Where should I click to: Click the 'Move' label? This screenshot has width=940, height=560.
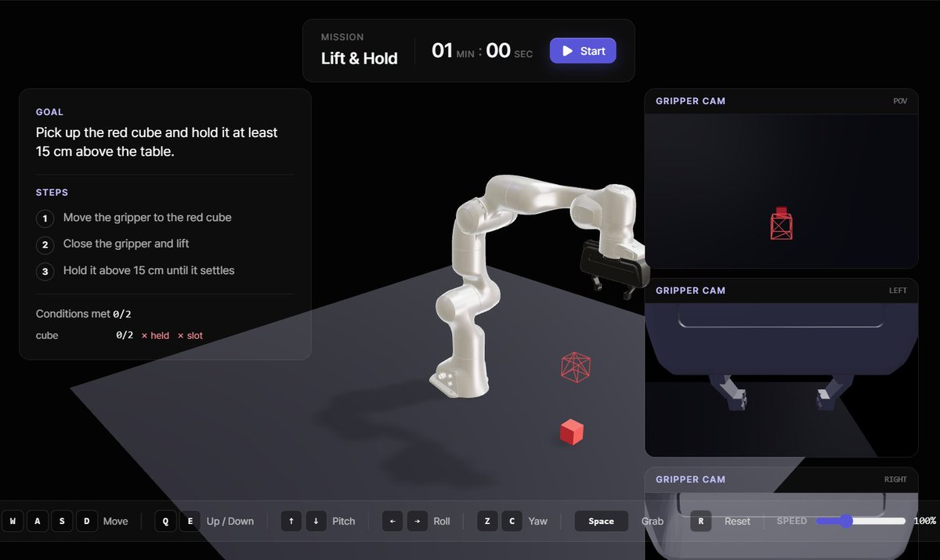116,521
